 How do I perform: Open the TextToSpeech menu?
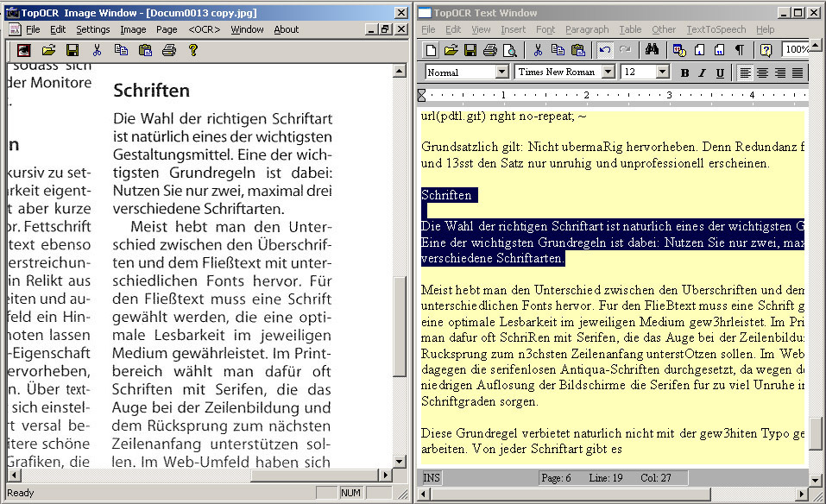click(716, 29)
